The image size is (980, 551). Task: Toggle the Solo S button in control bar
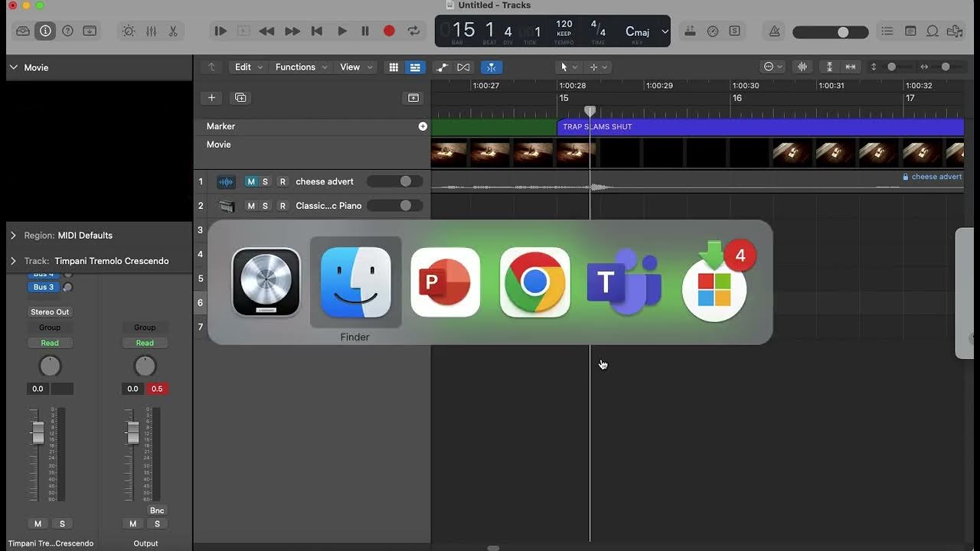[735, 31]
